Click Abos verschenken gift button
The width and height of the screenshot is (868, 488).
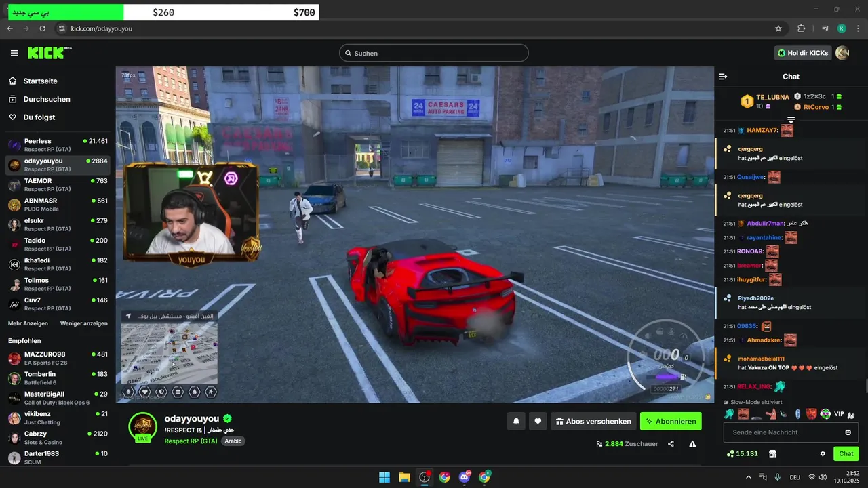click(x=593, y=421)
